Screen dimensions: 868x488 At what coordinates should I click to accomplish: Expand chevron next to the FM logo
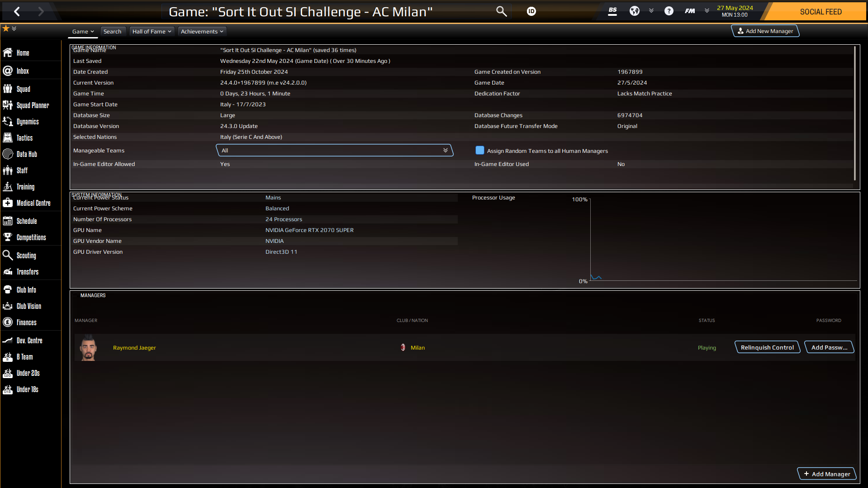pos(707,11)
